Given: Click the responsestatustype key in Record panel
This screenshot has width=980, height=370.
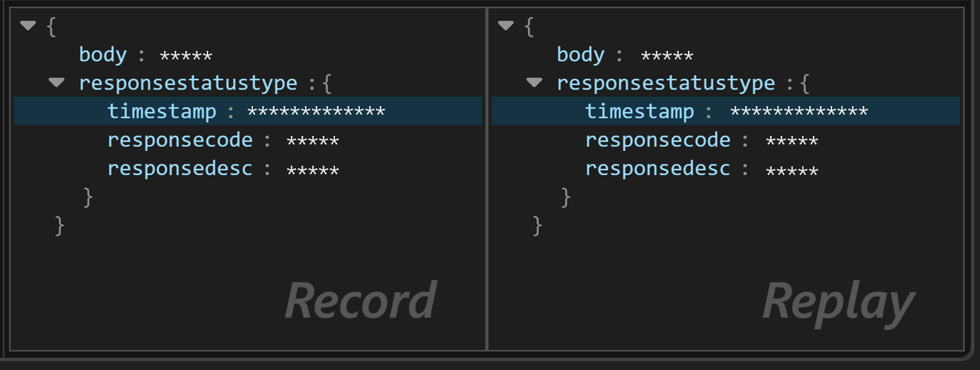Looking at the screenshot, I should click(x=188, y=83).
